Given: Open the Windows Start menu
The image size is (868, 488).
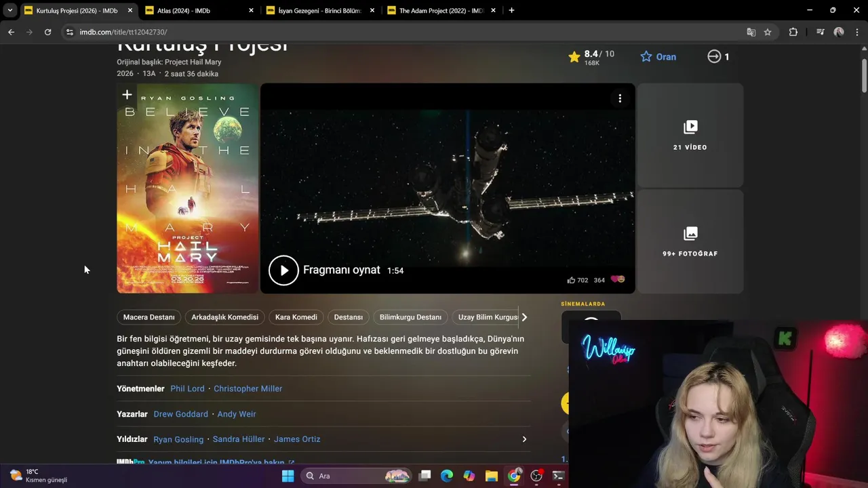Looking at the screenshot, I should tap(288, 476).
